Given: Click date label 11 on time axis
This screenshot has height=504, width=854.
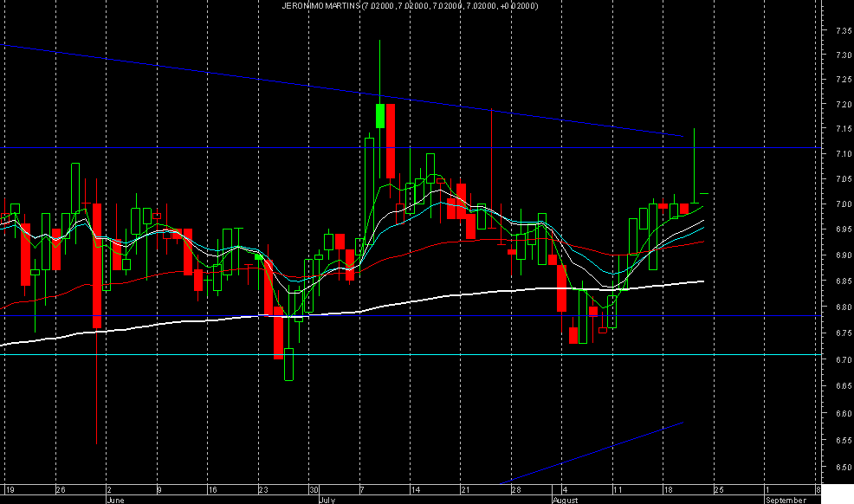Looking at the screenshot, I should click(x=617, y=490).
